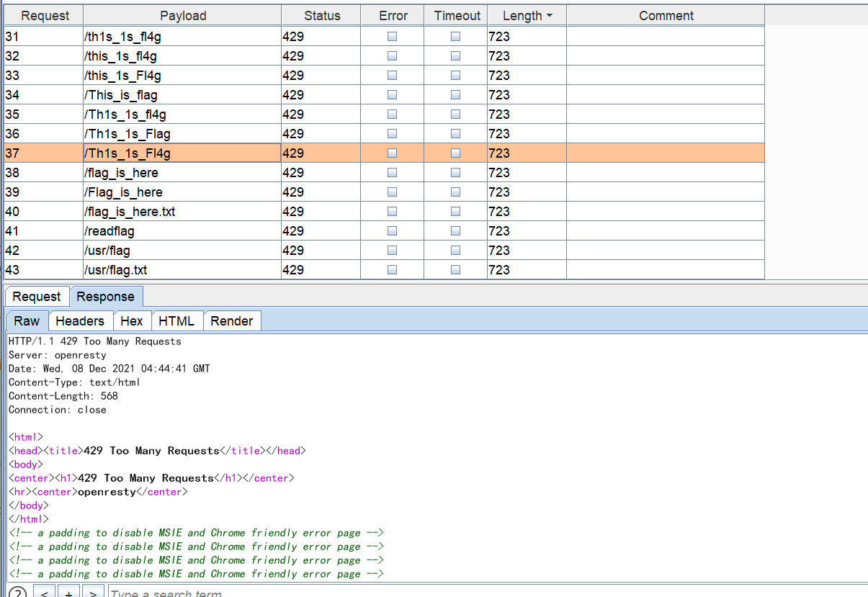Viewport: 868px width, 597px height.
Task: Click the Payload column header
Action: [182, 14]
